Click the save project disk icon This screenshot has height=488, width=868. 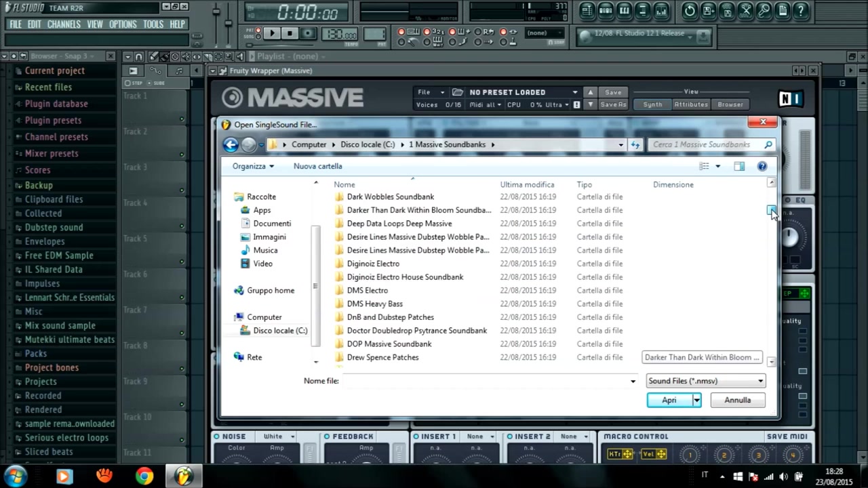[727, 10]
